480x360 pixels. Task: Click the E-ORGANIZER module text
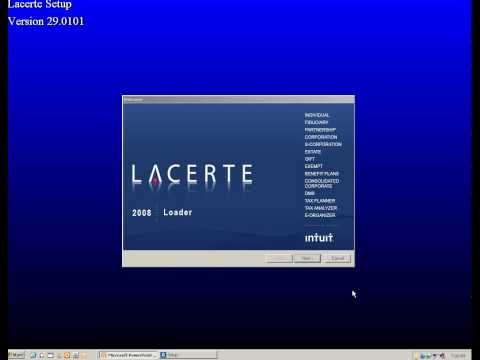320,215
